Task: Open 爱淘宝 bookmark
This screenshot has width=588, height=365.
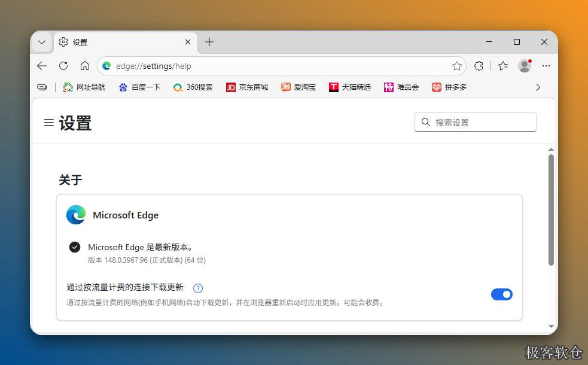Action: coord(298,87)
